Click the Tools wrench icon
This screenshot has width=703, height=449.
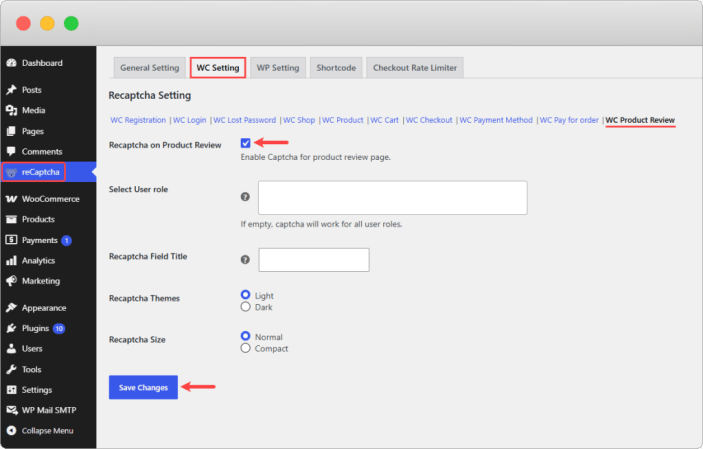[x=11, y=369]
